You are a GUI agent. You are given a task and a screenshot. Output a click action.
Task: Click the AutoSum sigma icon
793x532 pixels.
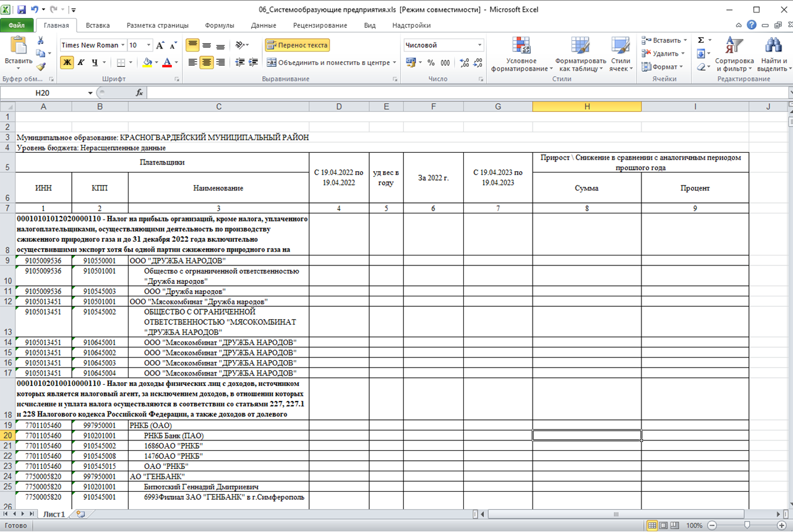point(701,40)
